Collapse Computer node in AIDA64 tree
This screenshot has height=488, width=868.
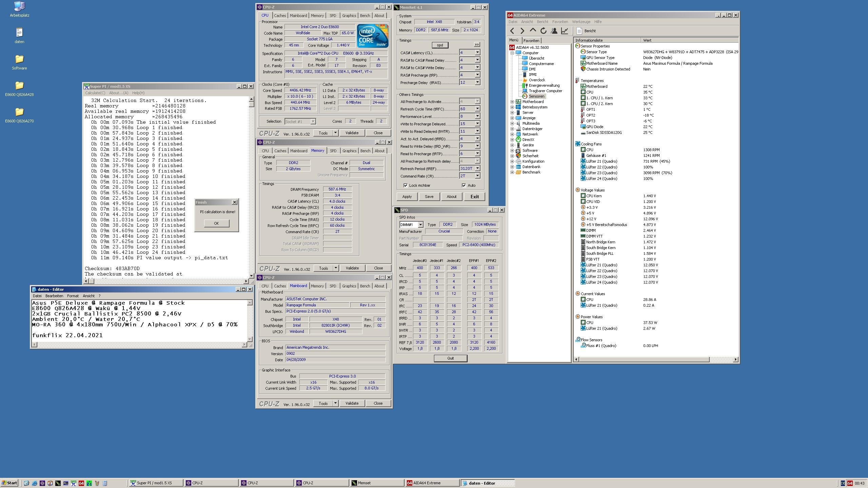tap(512, 53)
